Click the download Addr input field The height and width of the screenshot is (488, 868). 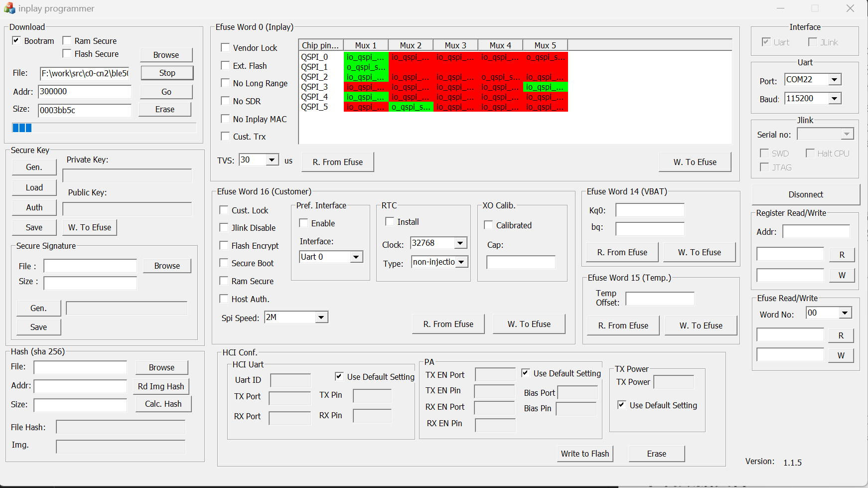click(x=85, y=92)
